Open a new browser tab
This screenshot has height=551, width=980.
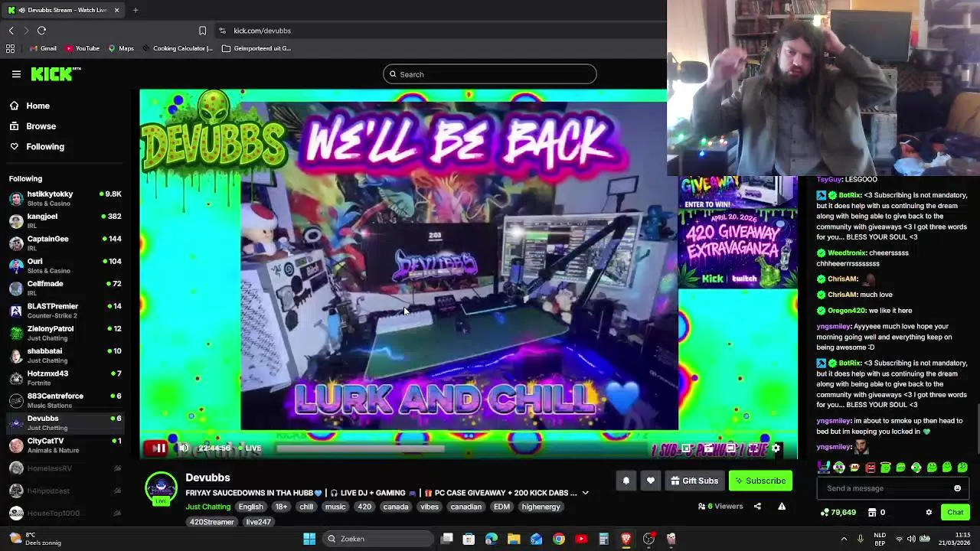(136, 10)
